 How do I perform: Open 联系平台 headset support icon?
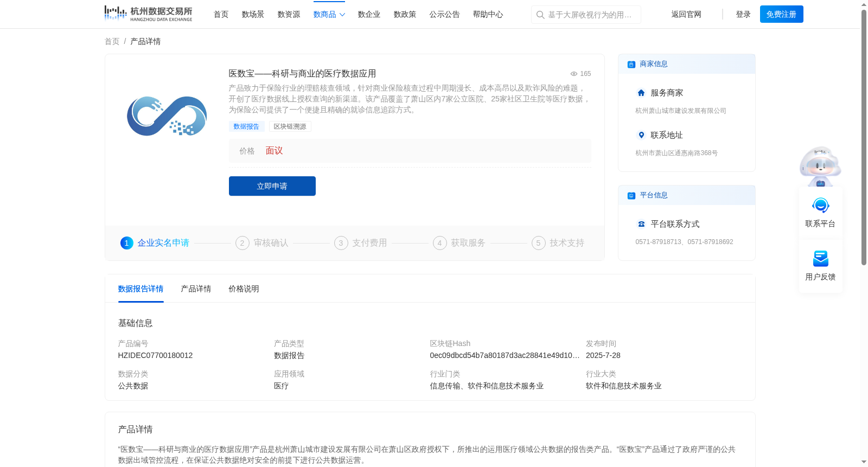point(821,206)
